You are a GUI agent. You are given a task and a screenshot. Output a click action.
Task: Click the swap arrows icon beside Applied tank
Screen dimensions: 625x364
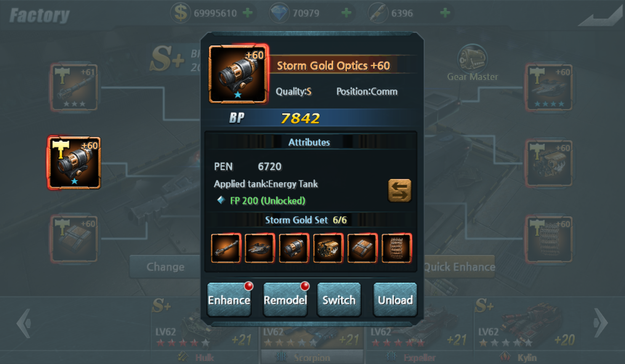pyautogui.click(x=399, y=191)
